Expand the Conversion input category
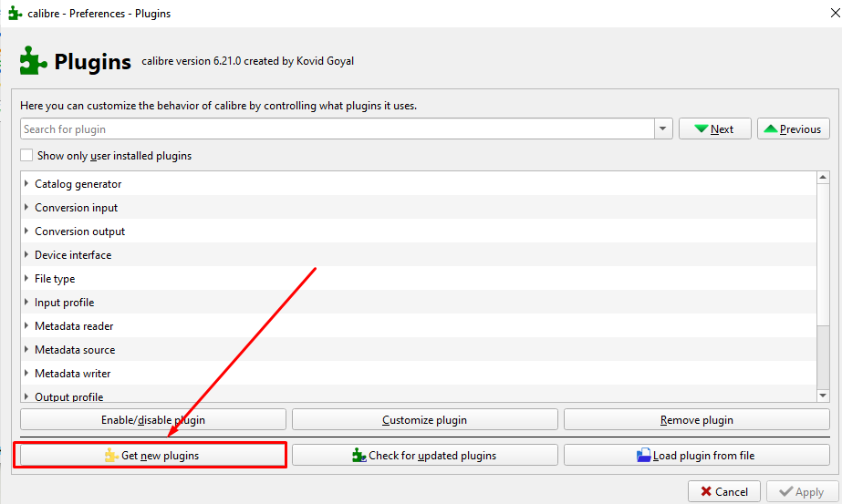Screen dimensions: 842x504 (x=26, y=207)
